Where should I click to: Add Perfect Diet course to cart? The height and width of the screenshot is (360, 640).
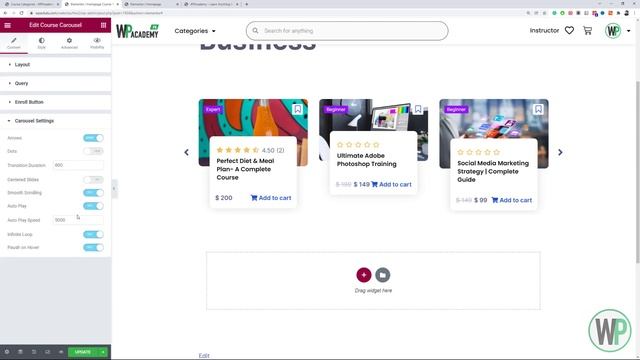point(271,198)
